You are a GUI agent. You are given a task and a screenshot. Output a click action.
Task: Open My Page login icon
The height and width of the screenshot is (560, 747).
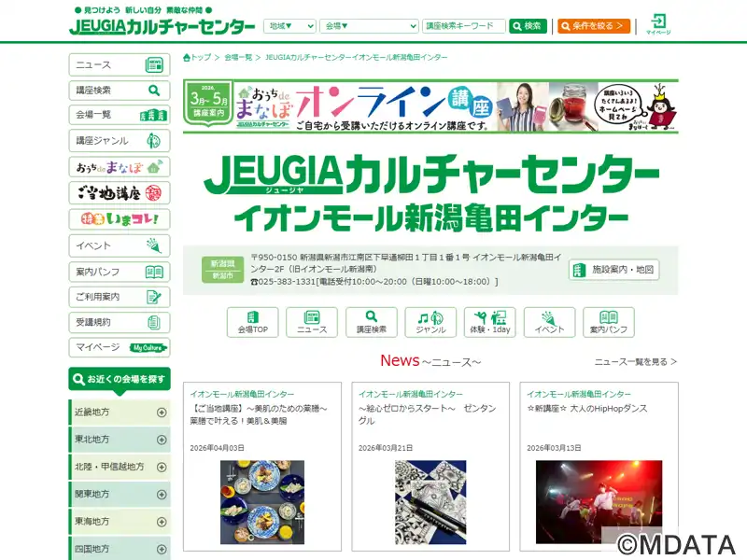point(658,24)
